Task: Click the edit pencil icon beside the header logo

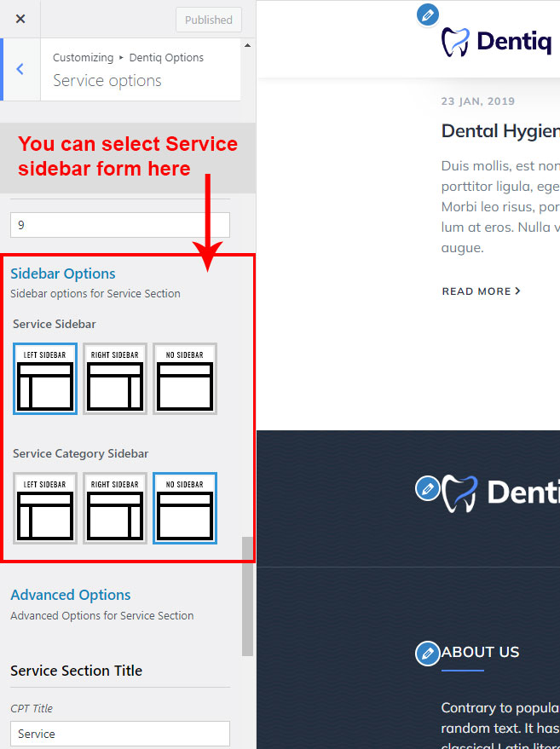Action: click(428, 14)
